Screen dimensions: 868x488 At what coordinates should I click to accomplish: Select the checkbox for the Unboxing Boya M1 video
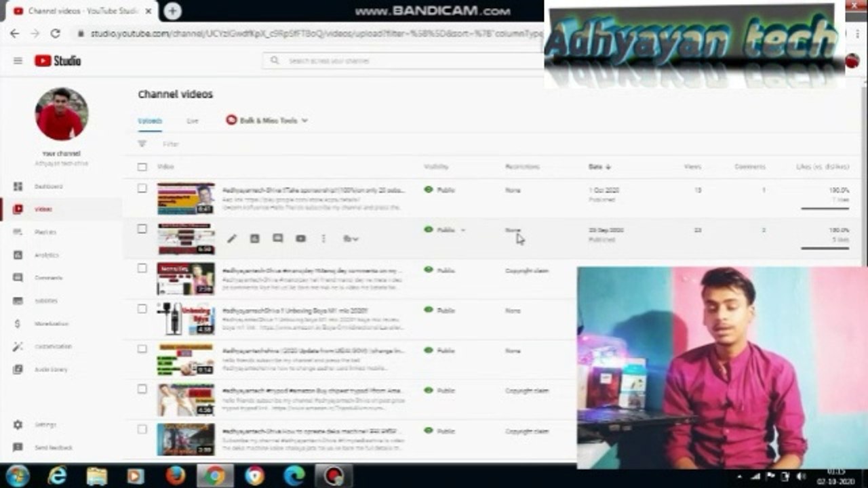142,309
